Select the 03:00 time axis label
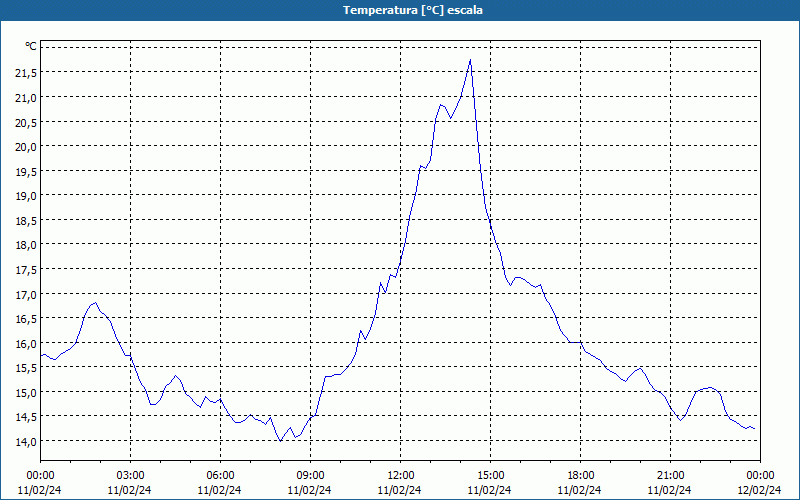 [131, 475]
